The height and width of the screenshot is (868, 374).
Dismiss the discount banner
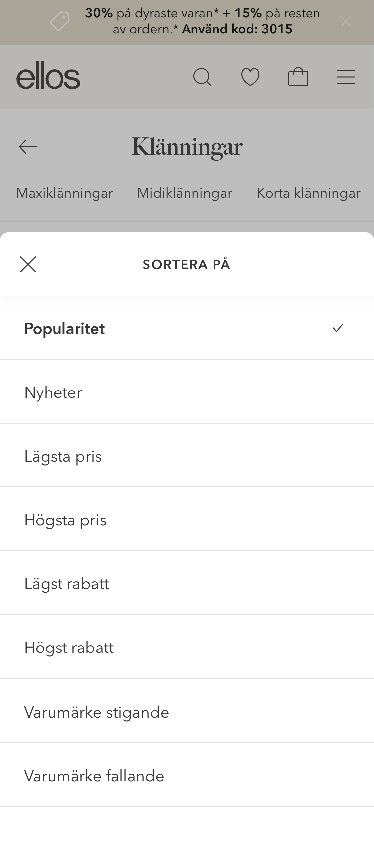(346, 22)
